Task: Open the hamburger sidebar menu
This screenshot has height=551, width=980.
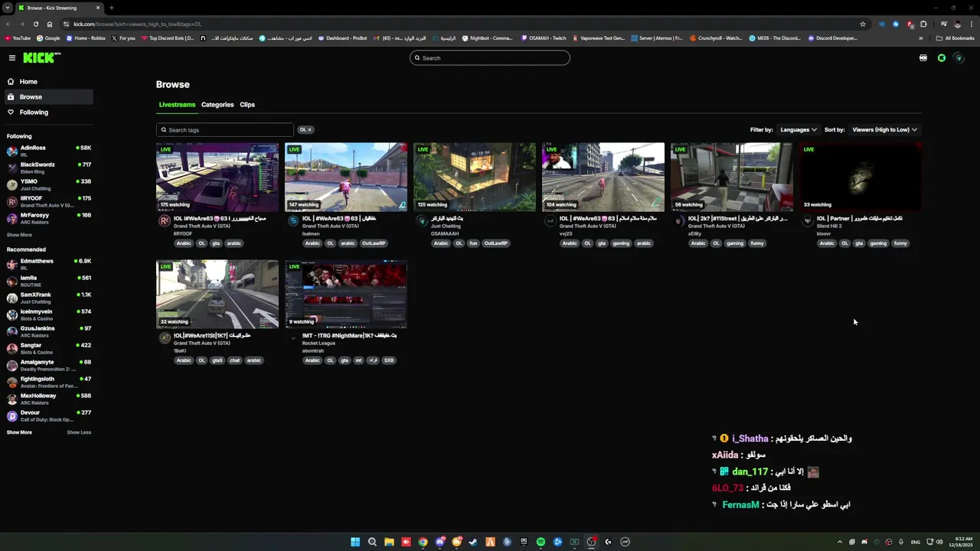Action: pos(12,58)
